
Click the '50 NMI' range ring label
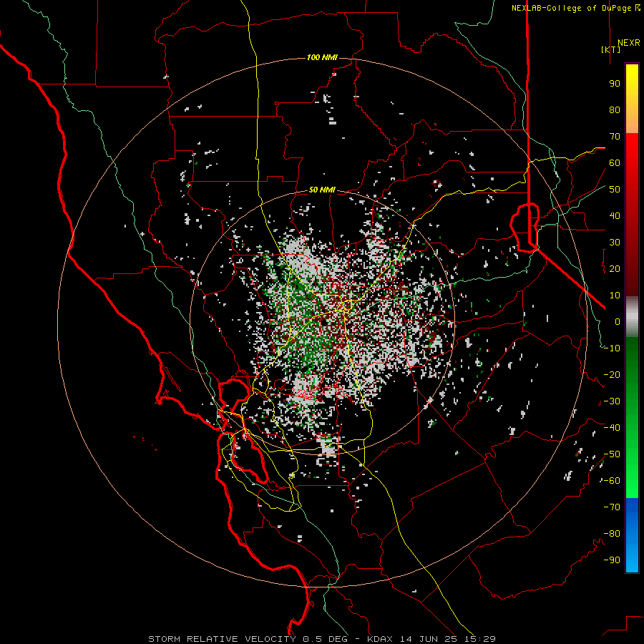(322, 190)
